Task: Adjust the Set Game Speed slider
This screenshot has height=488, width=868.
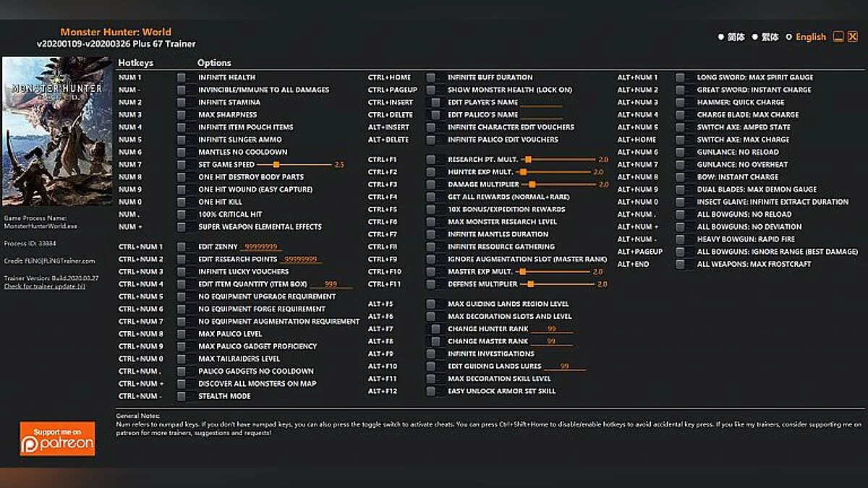Action: [276, 165]
